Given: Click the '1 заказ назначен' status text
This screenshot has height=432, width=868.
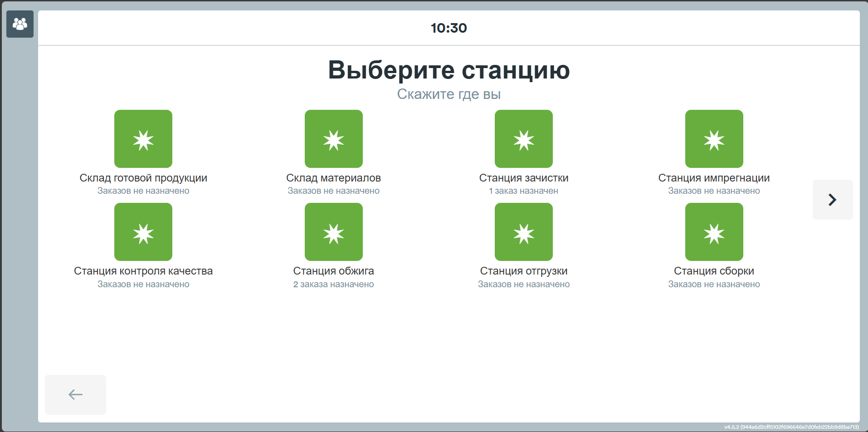Looking at the screenshot, I should pyautogui.click(x=524, y=191).
